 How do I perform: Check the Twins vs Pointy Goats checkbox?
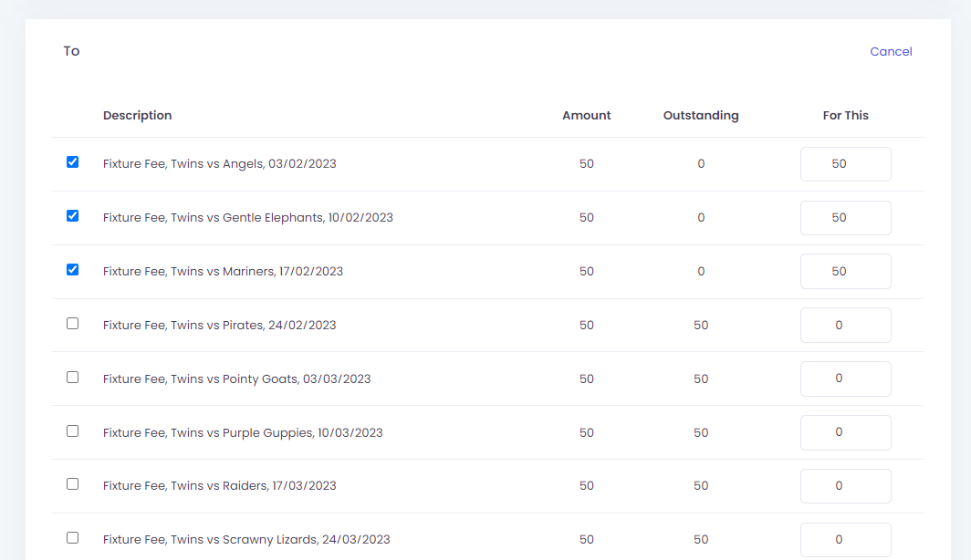click(x=72, y=378)
